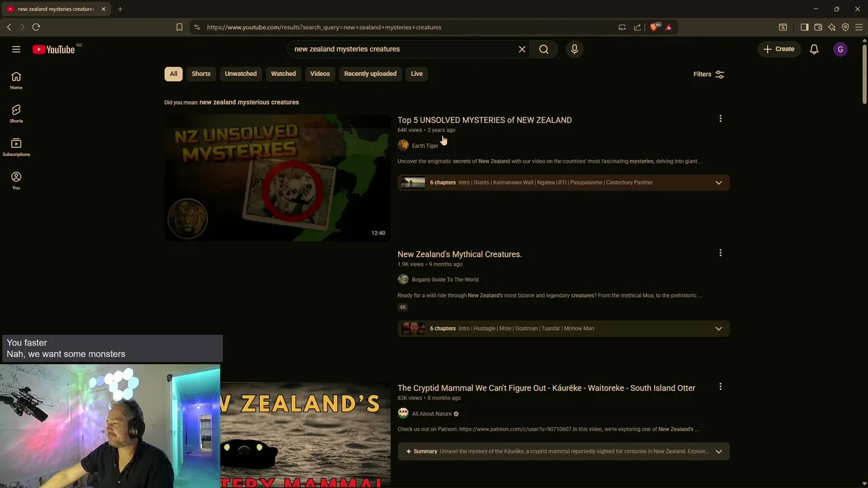Open Shorts in the left sidebar
868x488 pixels.
(x=16, y=114)
